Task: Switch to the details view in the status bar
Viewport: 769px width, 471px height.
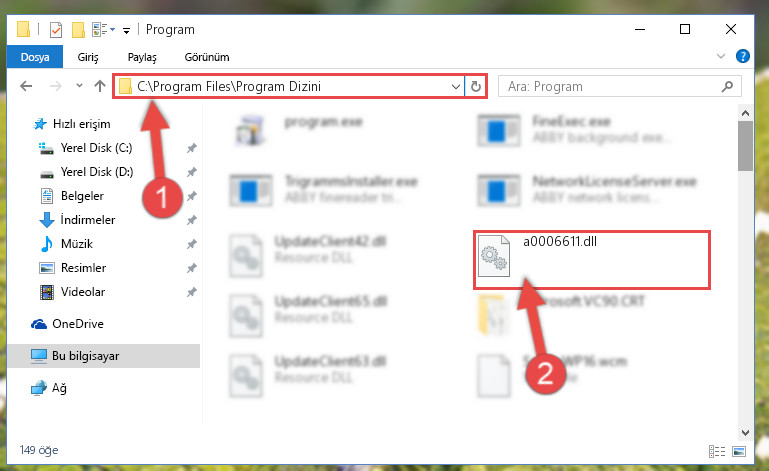Action: coord(717,451)
